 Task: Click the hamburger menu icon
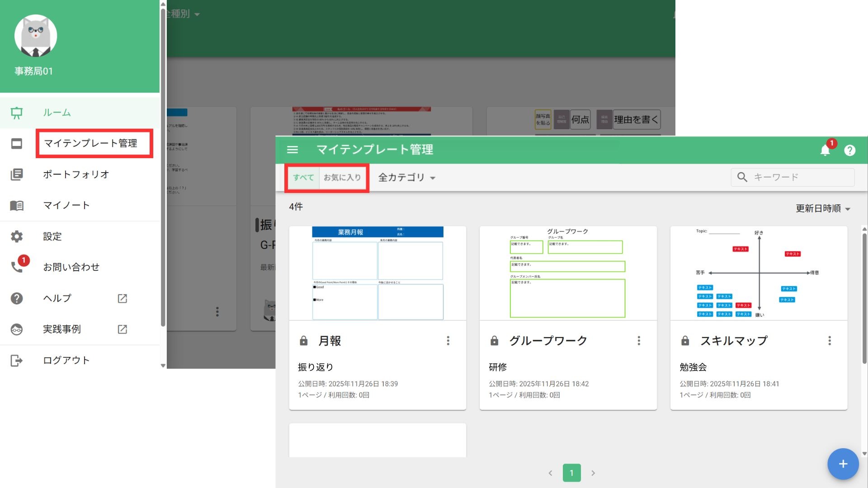click(292, 150)
